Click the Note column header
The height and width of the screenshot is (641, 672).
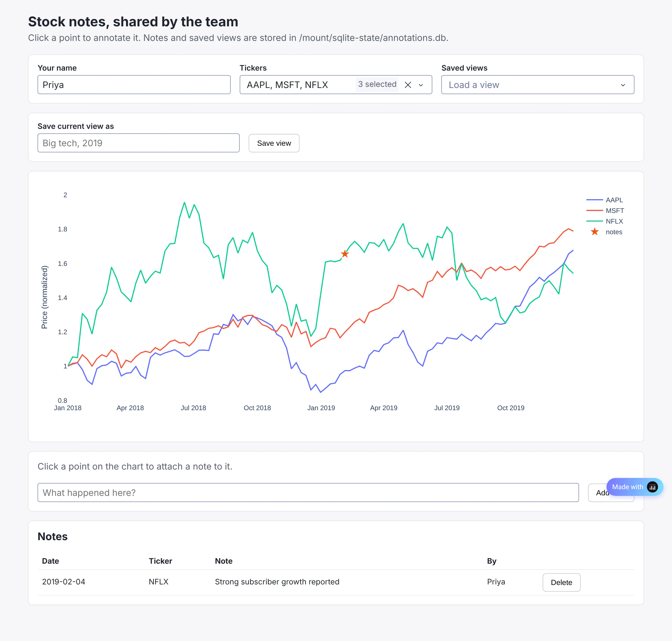(224, 561)
